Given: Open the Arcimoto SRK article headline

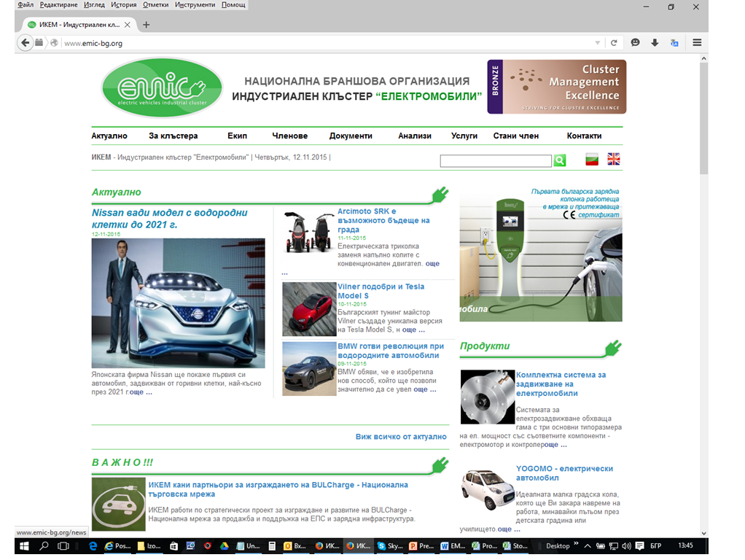Looking at the screenshot, I should coord(383,220).
